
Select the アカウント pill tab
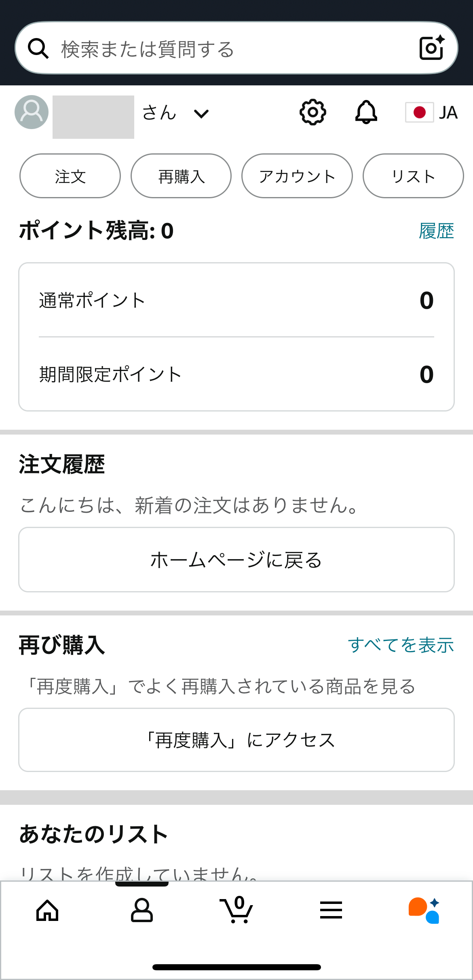[297, 176]
